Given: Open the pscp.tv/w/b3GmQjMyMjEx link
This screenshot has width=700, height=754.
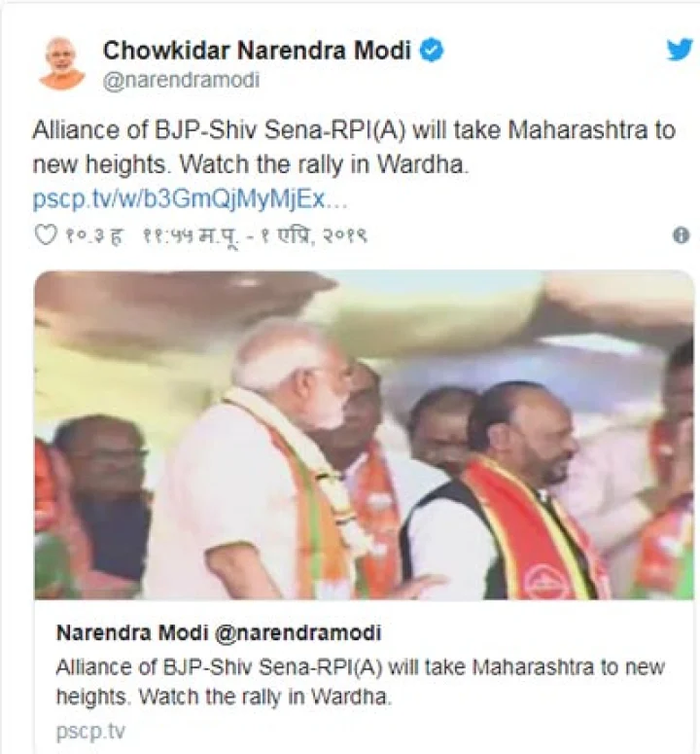Looking at the screenshot, I should pos(190,199).
